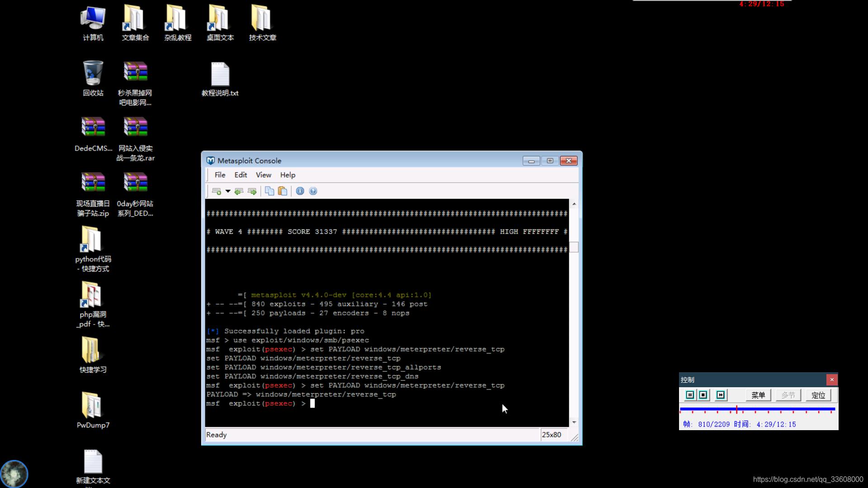This screenshot has width=868, height=488.
Task: Click the next tab green right arrow icon
Action: [x=252, y=191]
